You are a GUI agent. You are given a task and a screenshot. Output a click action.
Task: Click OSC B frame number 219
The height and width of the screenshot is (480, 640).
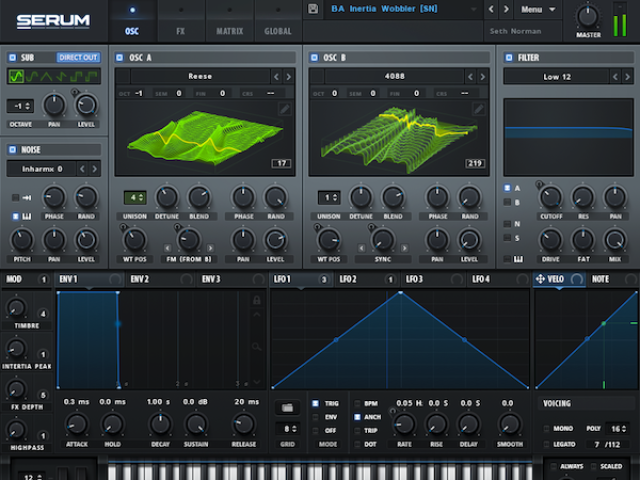[475, 163]
